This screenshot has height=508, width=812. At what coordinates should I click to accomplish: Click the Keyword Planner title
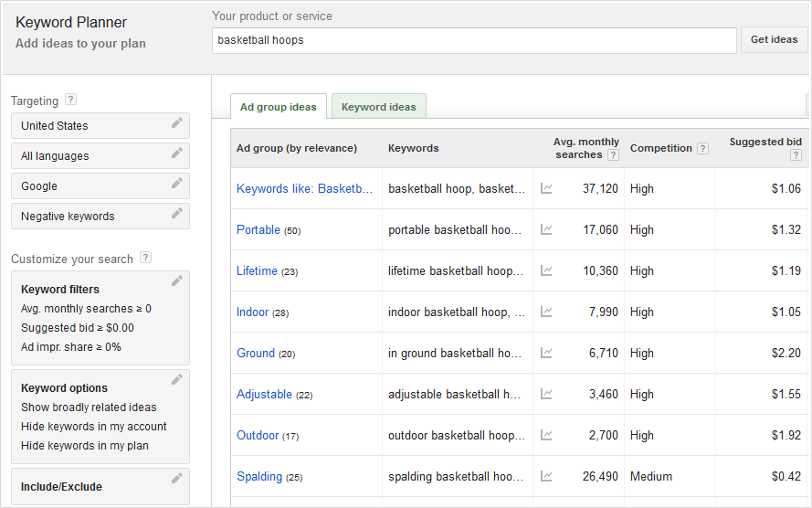[71, 22]
